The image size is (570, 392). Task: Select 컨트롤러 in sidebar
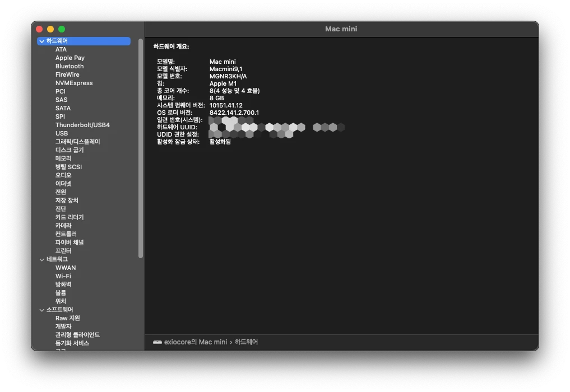click(66, 234)
